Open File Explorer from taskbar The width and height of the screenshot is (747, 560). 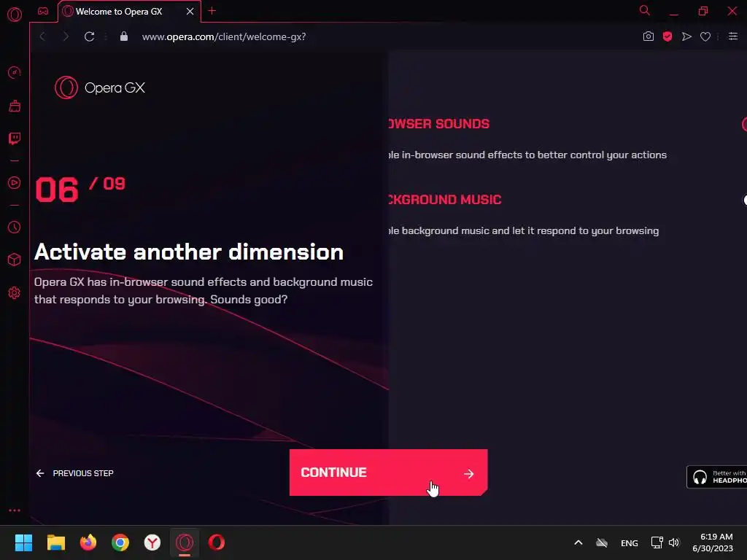pyautogui.click(x=55, y=542)
